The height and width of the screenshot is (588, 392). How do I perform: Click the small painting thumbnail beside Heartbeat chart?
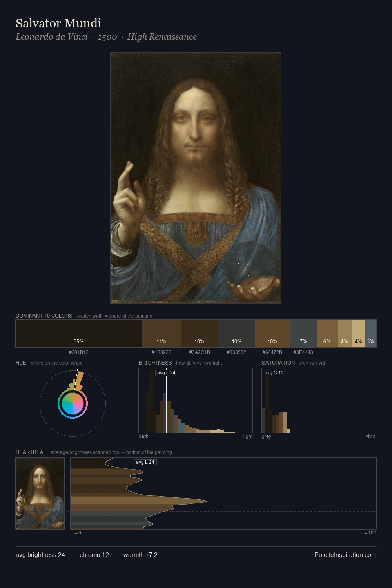40,494
